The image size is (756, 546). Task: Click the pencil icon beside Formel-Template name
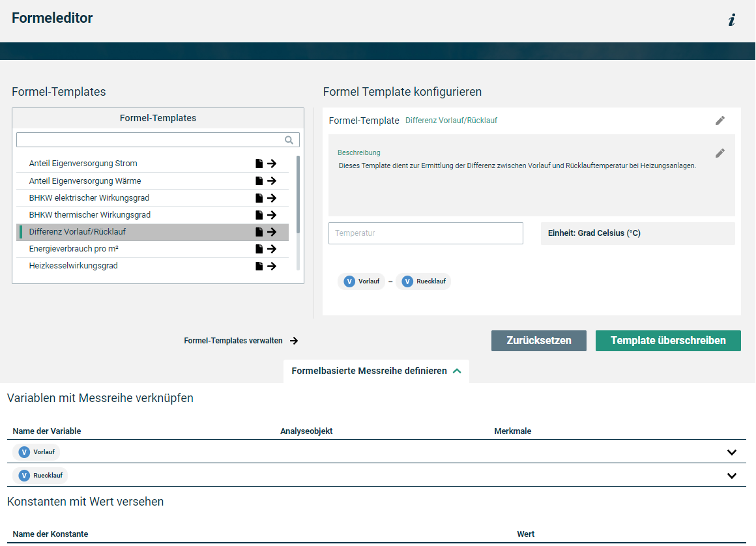pos(720,121)
